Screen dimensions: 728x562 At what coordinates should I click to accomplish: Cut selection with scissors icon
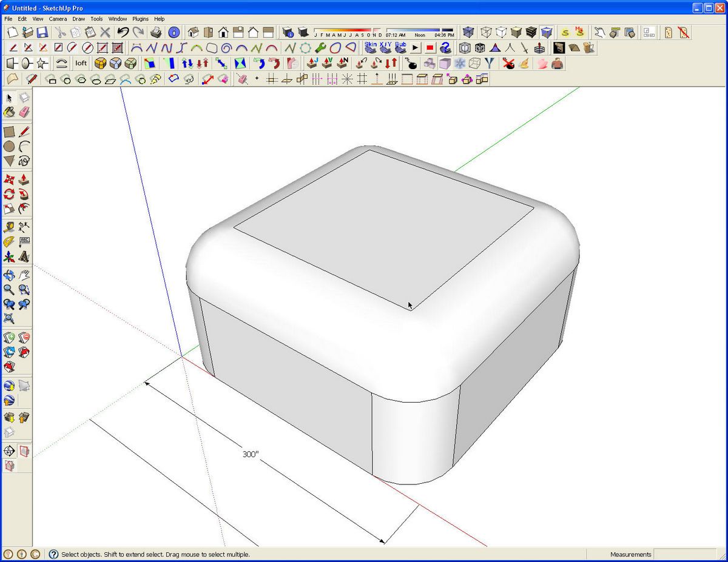point(61,32)
